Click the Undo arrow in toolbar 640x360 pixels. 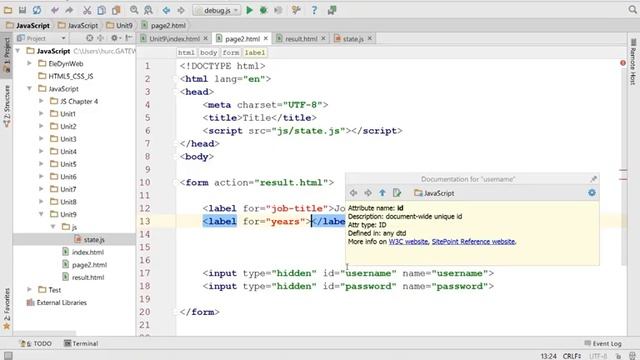pyautogui.click(x=55, y=10)
